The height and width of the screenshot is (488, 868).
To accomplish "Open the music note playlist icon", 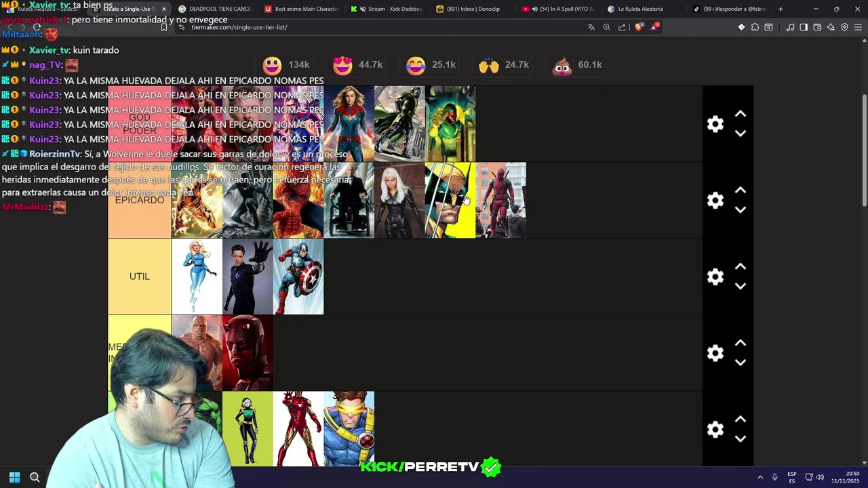I will tap(790, 27).
